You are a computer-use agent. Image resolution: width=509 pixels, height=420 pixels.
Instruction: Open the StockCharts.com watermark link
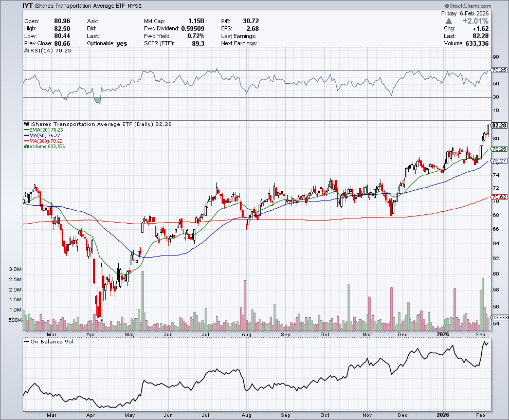(484, 6)
